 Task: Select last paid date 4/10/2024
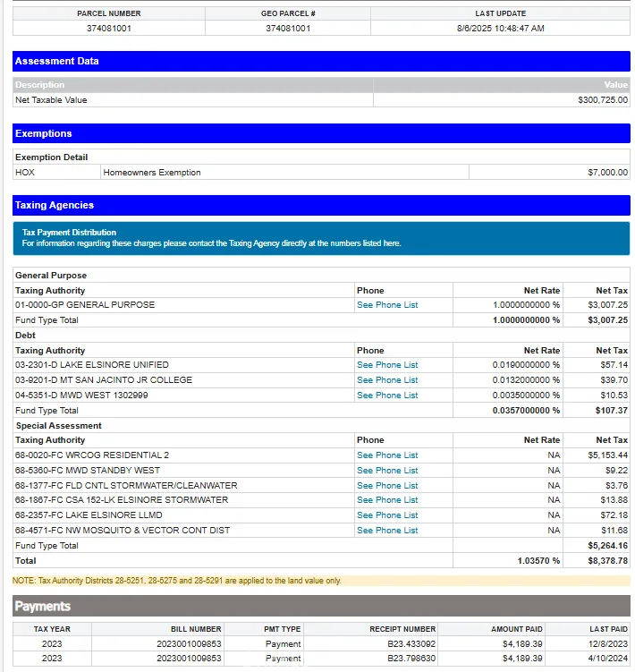(x=607, y=659)
